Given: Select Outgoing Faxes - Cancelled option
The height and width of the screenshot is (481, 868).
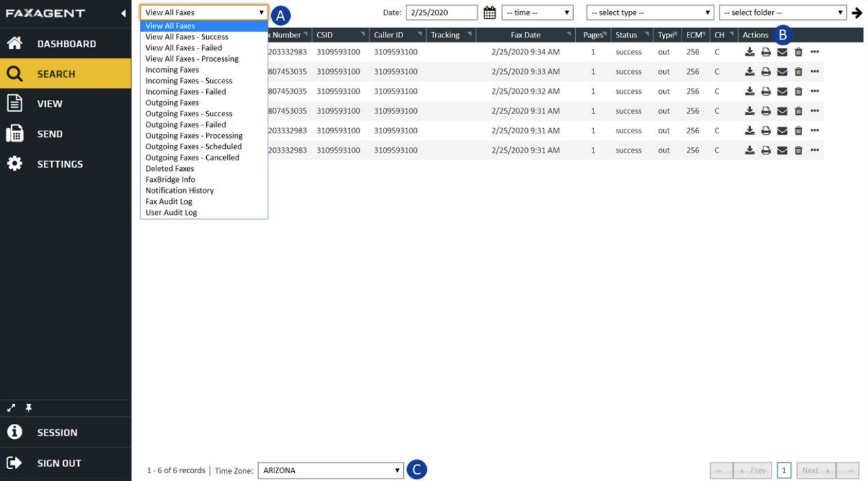Looking at the screenshot, I should coord(204,158).
